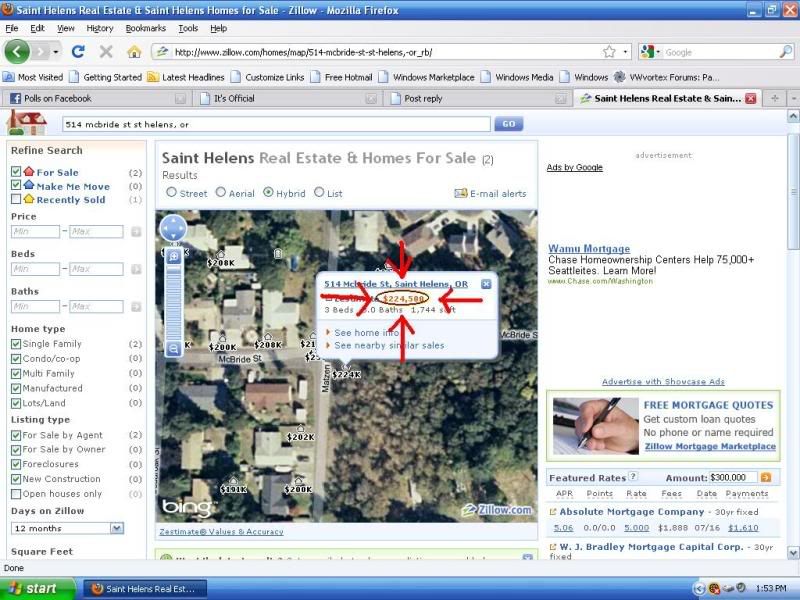Switch to the Polls on Facebook tab
The image size is (800, 600).
pos(95,98)
